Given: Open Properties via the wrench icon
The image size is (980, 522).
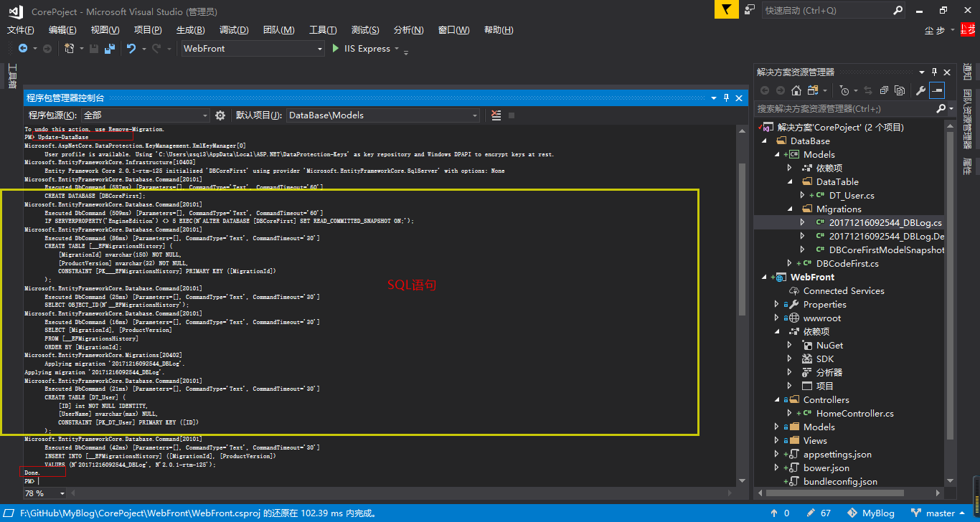Looking at the screenshot, I should point(920,90).
